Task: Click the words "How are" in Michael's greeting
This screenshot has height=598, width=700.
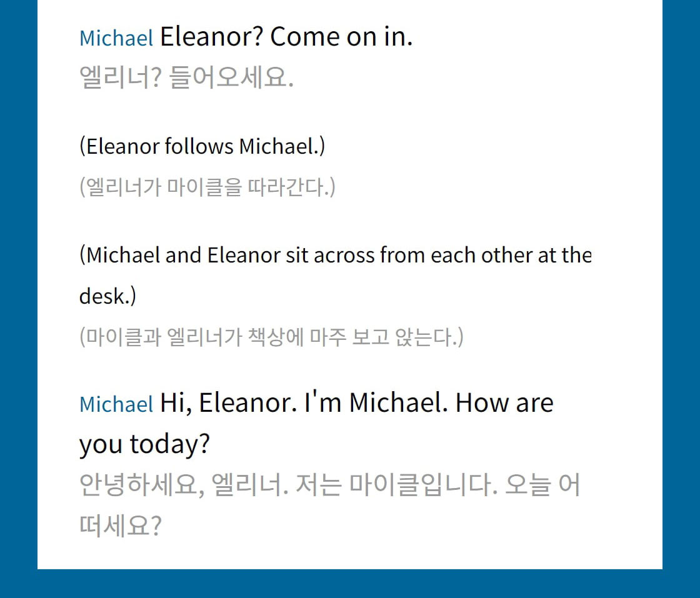Action: click(x=504, y=403)
